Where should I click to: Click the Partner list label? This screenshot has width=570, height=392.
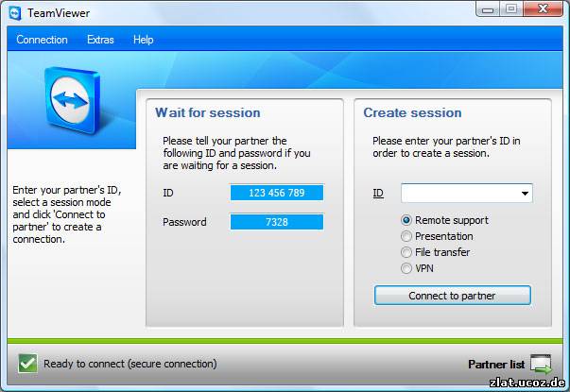point(496,365)
